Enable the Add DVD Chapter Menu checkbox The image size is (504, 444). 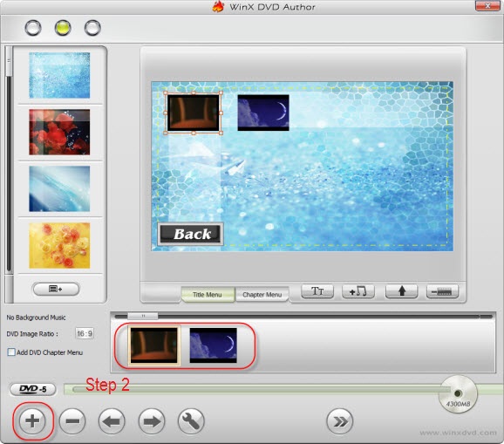[11, 352]
